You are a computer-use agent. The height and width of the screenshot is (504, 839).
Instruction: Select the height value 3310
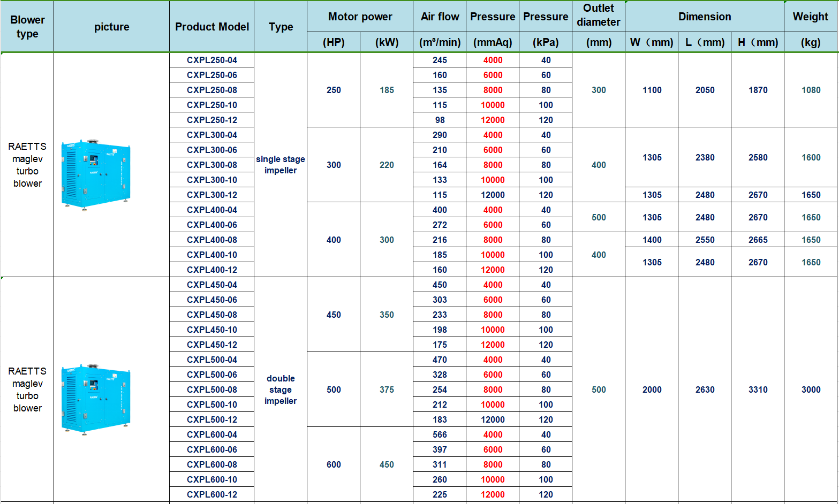[x=758, y=390]
